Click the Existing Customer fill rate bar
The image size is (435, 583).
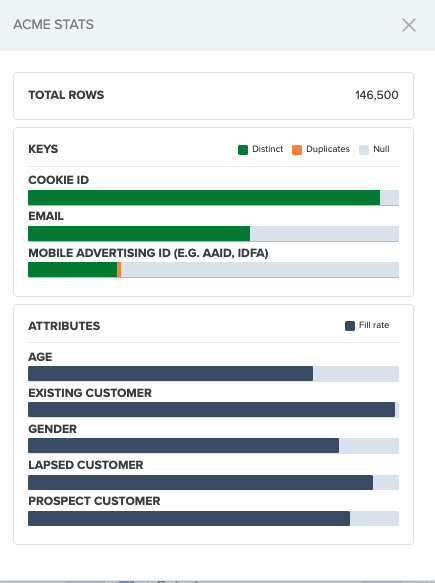[212, 410]
